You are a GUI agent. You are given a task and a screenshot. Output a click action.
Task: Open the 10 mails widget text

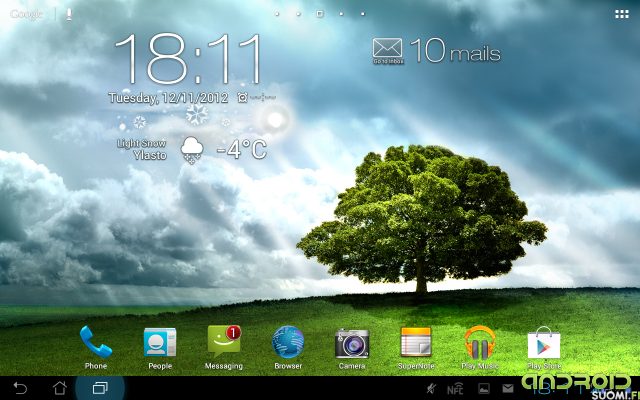[x=455, y=51]
